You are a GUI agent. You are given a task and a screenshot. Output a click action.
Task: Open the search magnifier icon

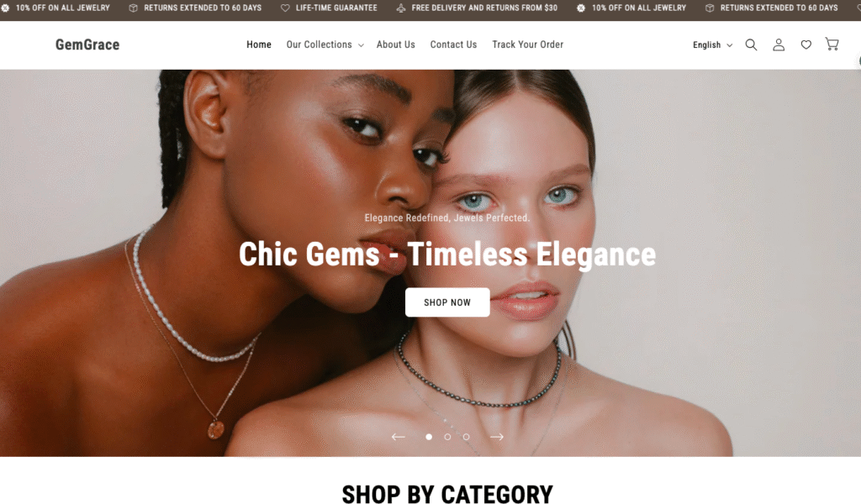(x=751, y=45)
